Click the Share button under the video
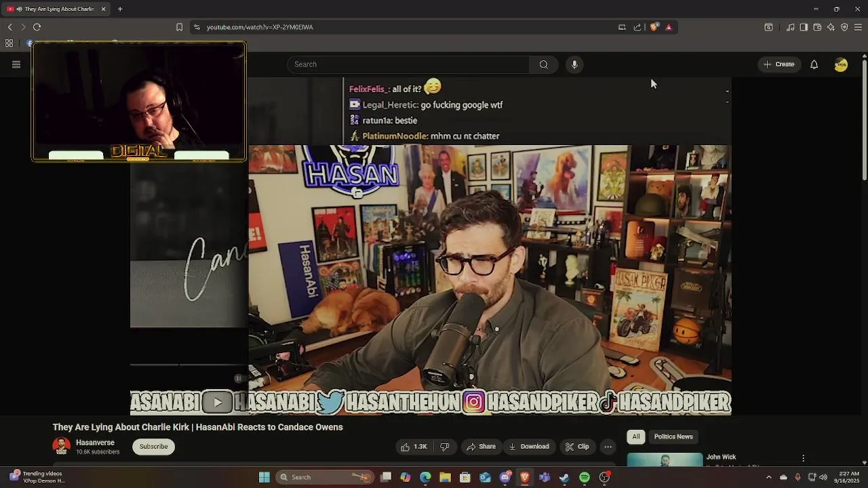Image resolution: width=868 pixels, height=488 pixels. click(481, 447)
